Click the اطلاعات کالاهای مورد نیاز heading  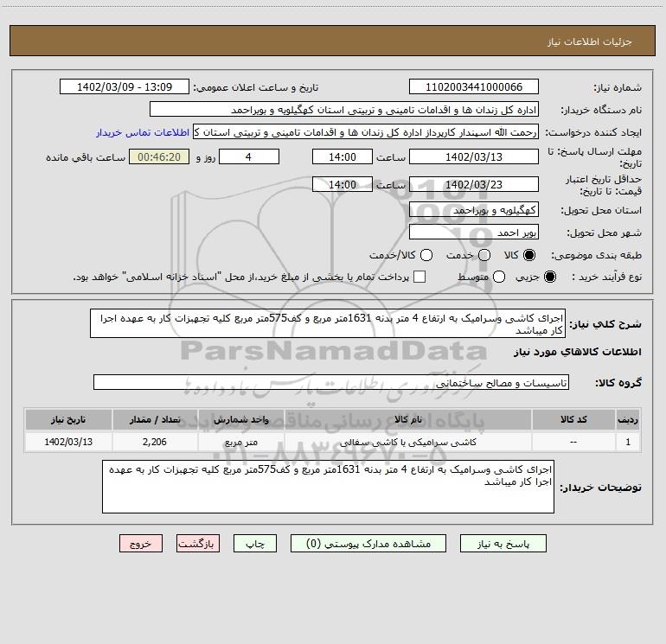point(578,352)
